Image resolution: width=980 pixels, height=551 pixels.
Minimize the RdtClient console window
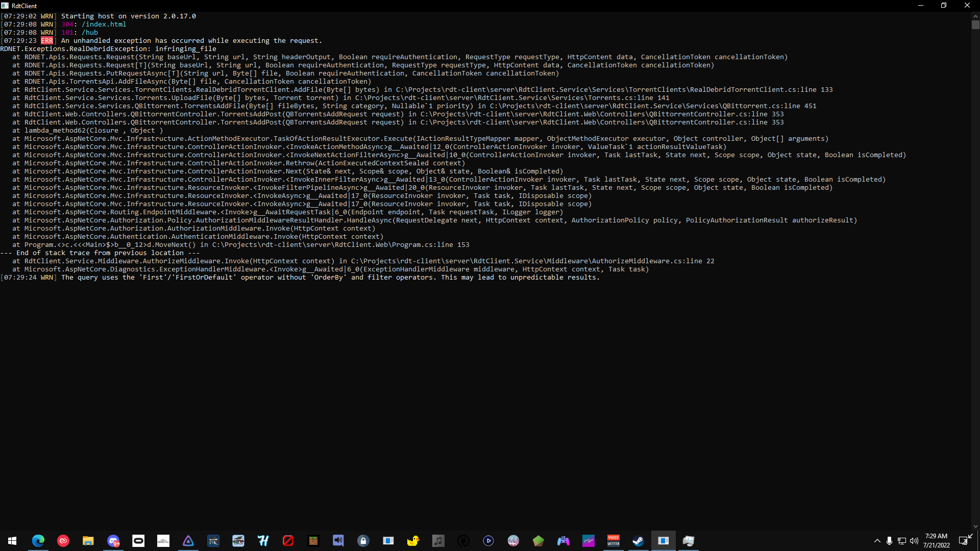click(921, 6)
